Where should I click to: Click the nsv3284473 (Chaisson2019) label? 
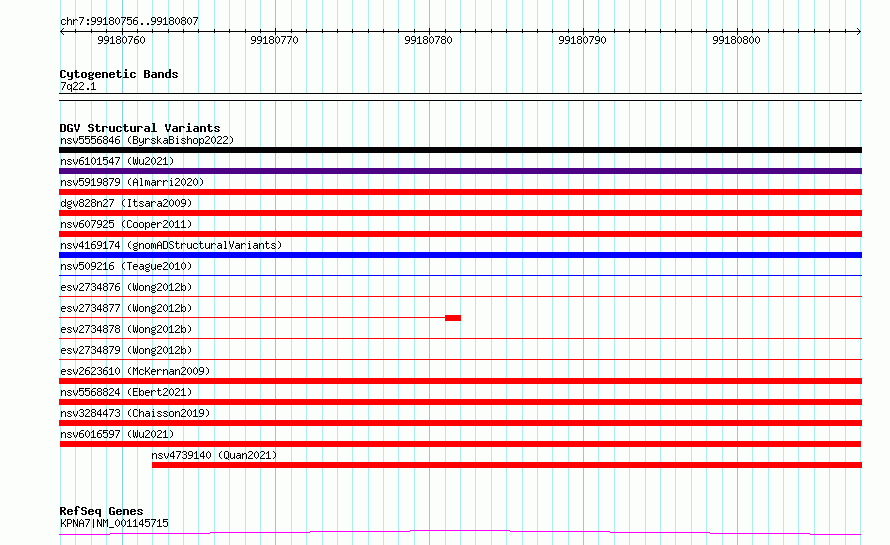(x=135, y=413)
